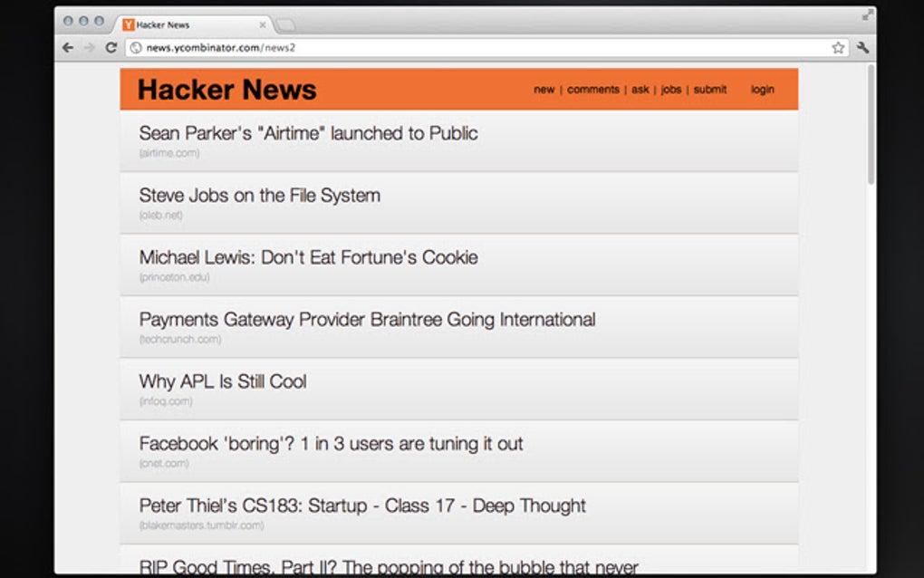Open the Facebook 'boring' story
924x578 pixels.
(331, 444)
